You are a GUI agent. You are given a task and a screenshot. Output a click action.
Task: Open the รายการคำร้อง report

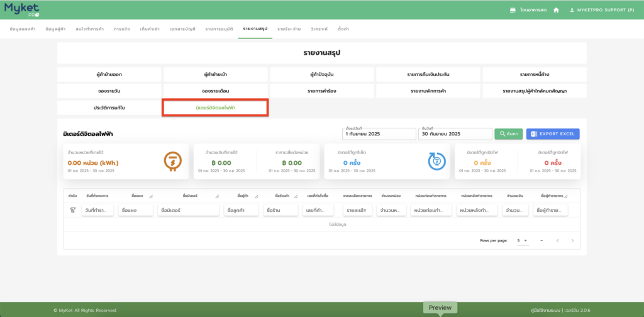coord(322,91)
